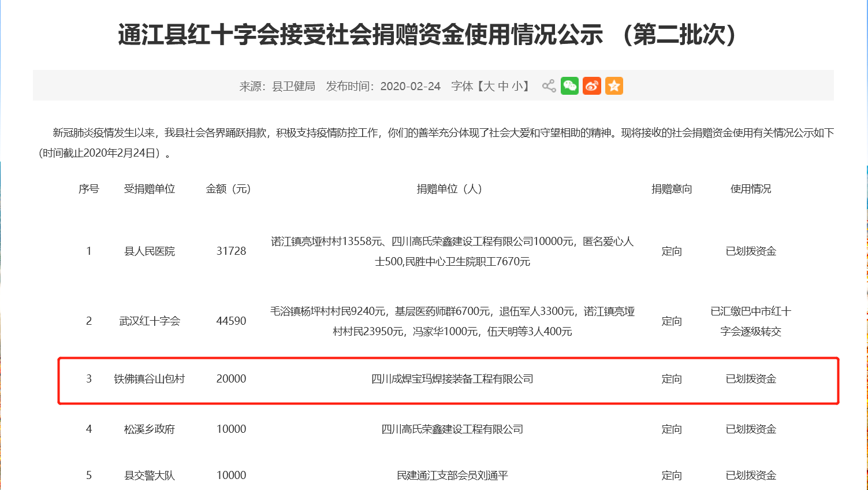Click the donor 四川成焊宝玛焊接装备工程有限公司
Viewport: 868px width, 490px height.
452,379
